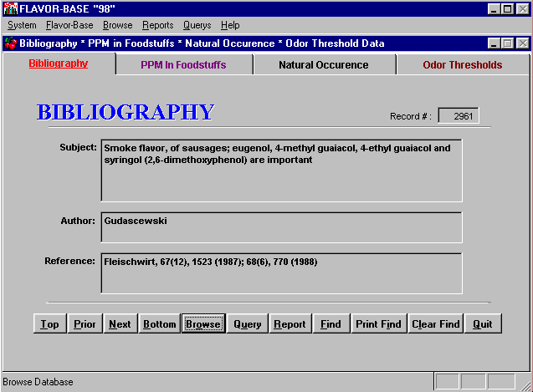
Task: Jump to first record with Top button
Action: tap(49, 324)
